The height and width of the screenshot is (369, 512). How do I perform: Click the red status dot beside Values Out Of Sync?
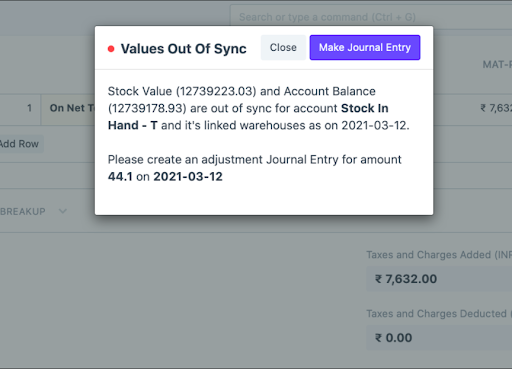(x=111, y=49)
